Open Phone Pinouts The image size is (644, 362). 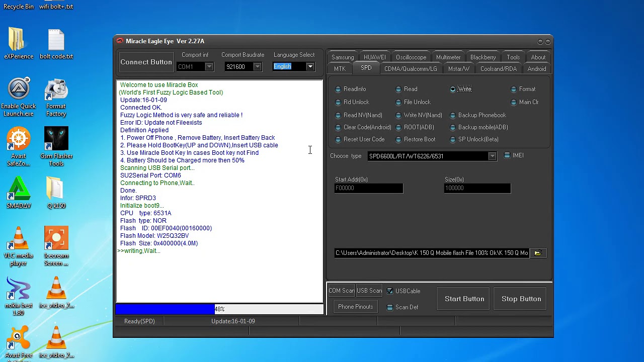point(356,307)
